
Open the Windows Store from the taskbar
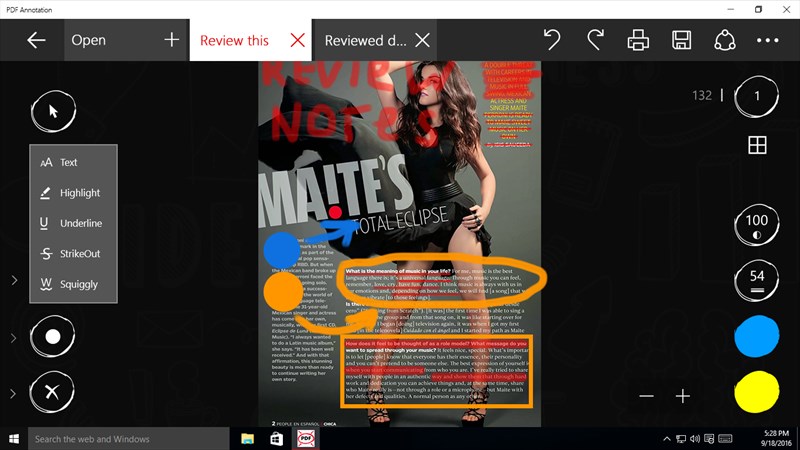[x=277, y=439]
